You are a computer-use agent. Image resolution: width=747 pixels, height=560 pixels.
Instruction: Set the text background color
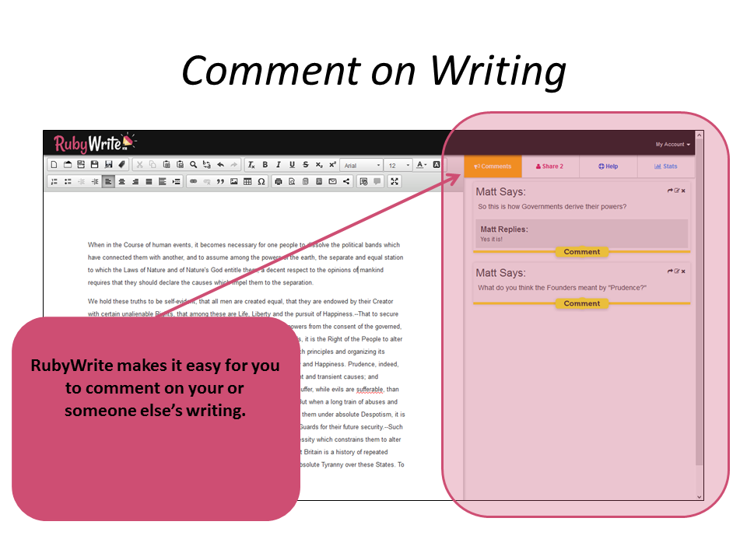[x=436, y=165]
